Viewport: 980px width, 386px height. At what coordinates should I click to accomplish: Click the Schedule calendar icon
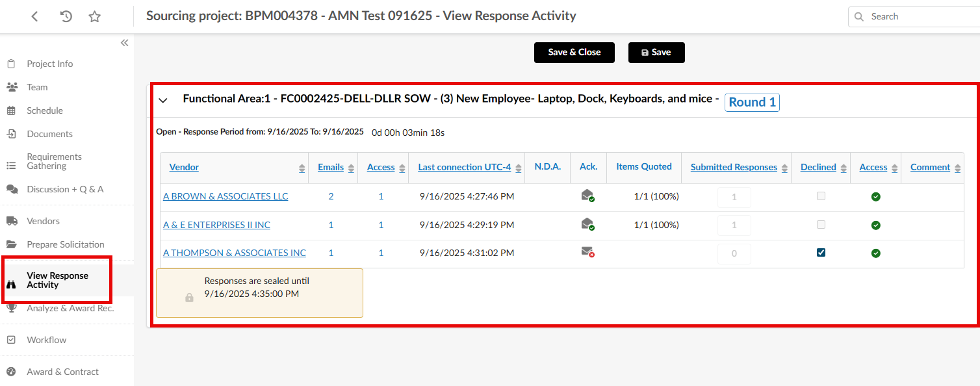[11, 110]
